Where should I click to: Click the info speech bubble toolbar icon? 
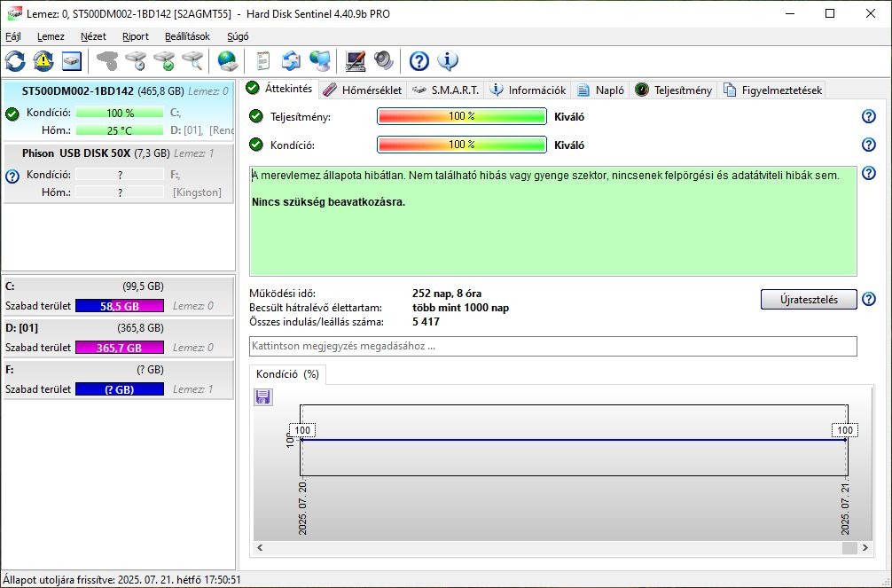(448, 61)
